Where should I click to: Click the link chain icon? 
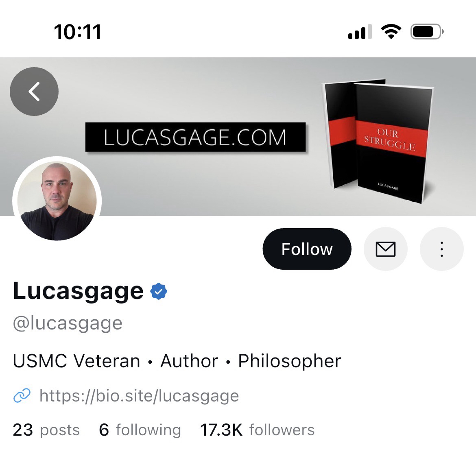coord(22,395)
